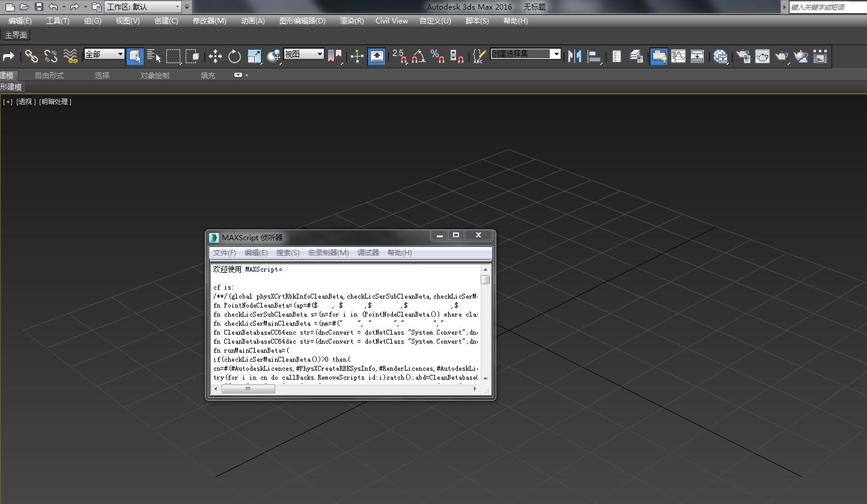Switch to 对象绘制 ribbon tab

click(154, 76)
